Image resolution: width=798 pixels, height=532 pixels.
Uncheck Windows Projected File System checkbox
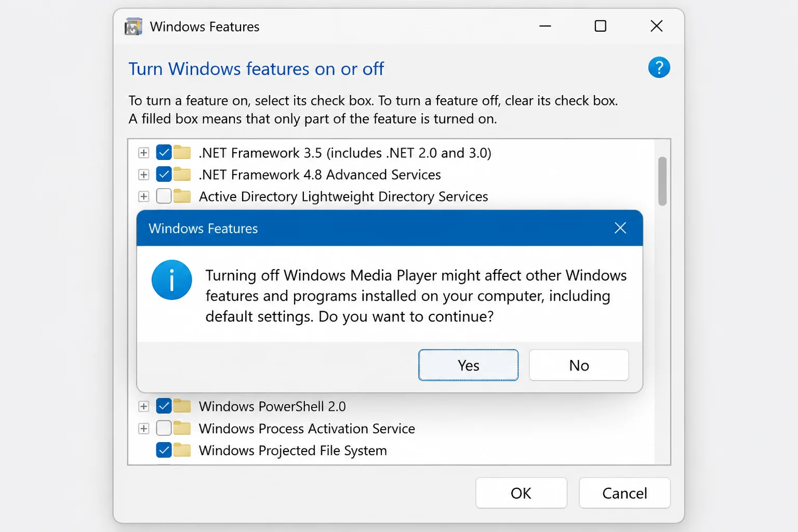click(164, 450)
